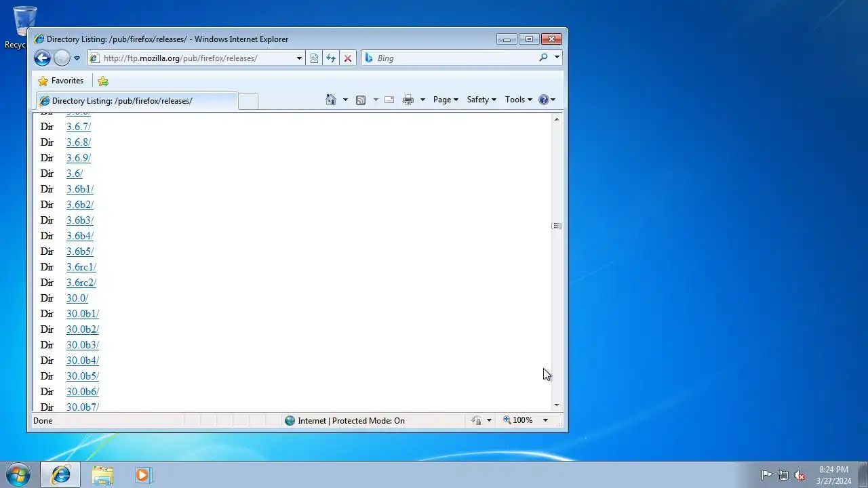Refresh the page with the Refresh icon
Viewport: 868px width, 488px height.
click(331, 58)
